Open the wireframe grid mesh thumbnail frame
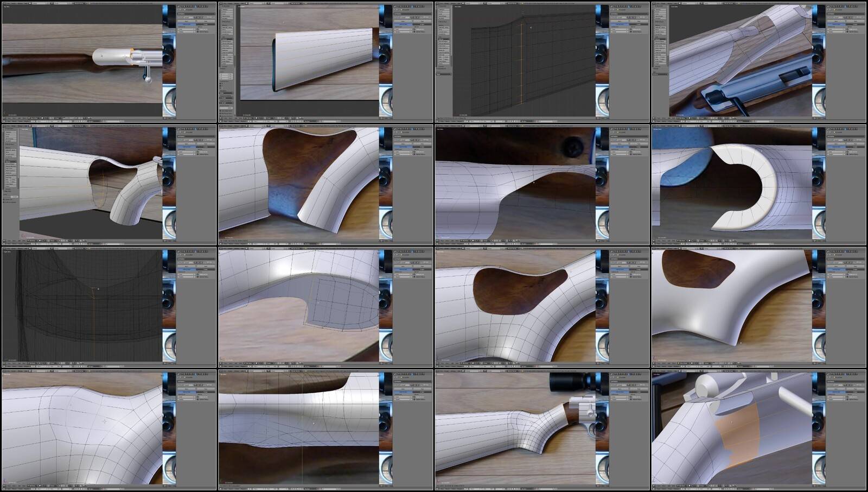 click(542, 62)
